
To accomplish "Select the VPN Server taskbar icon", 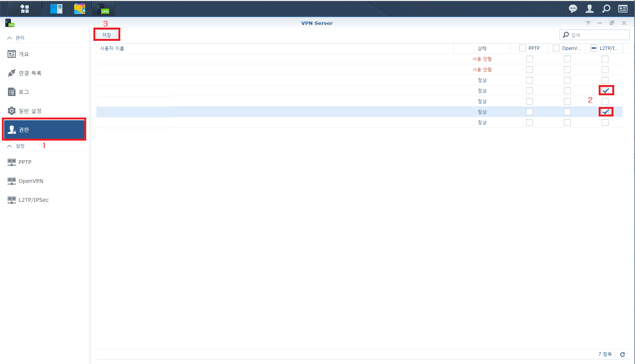I will [x=103, y=9].
